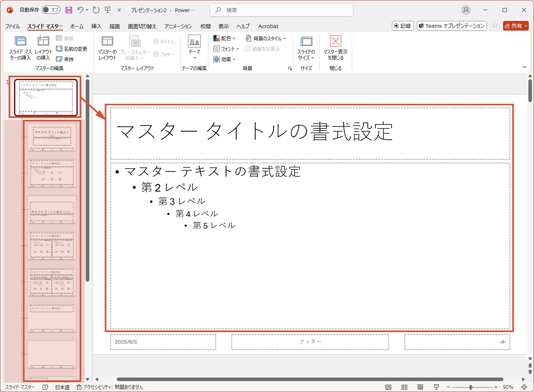Click zoom in plus button
The width and height of the screenshot is (534, 392).
click(496, 387)
